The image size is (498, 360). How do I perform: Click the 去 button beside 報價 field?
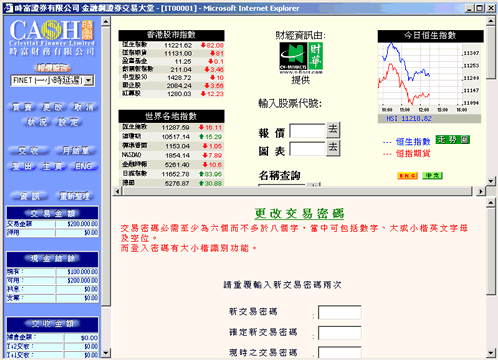click(x=333, y=130)
